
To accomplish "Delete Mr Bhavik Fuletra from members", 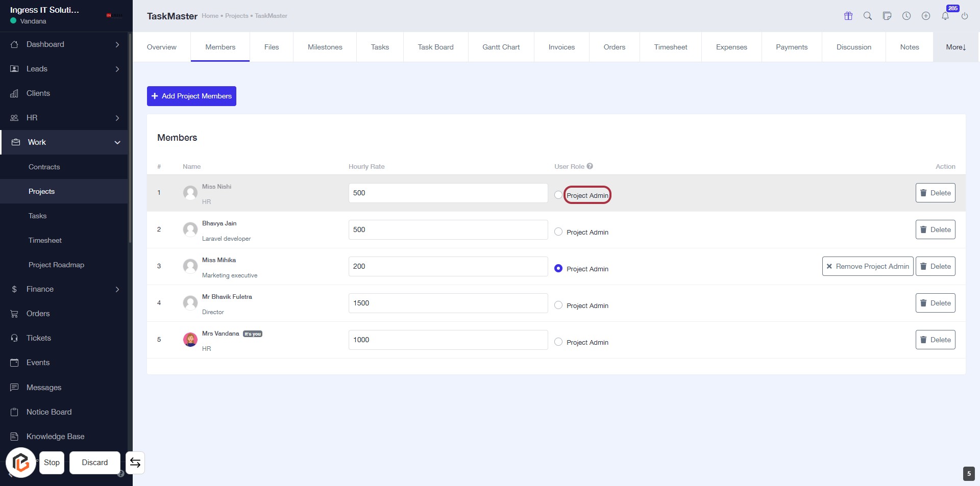I will click(x=935, y=303).
